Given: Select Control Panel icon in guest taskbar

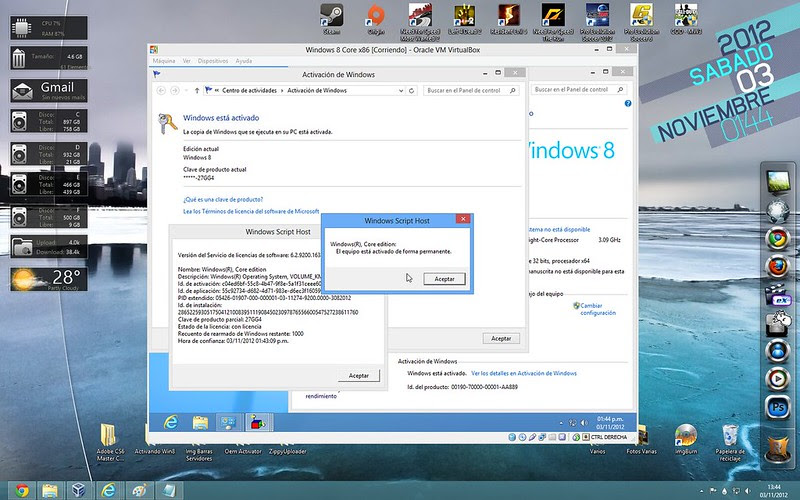Looking at the screenshot, I should 229,422.
